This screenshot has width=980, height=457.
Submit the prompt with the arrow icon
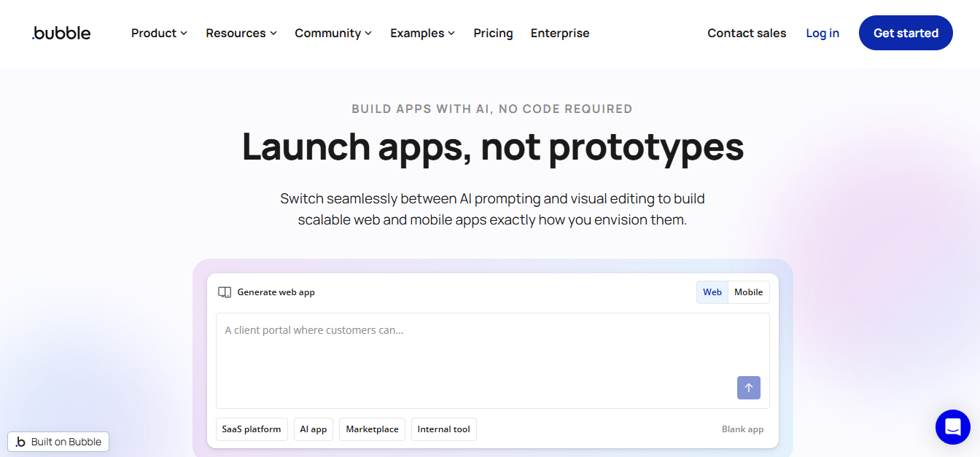tap(748, 387)
